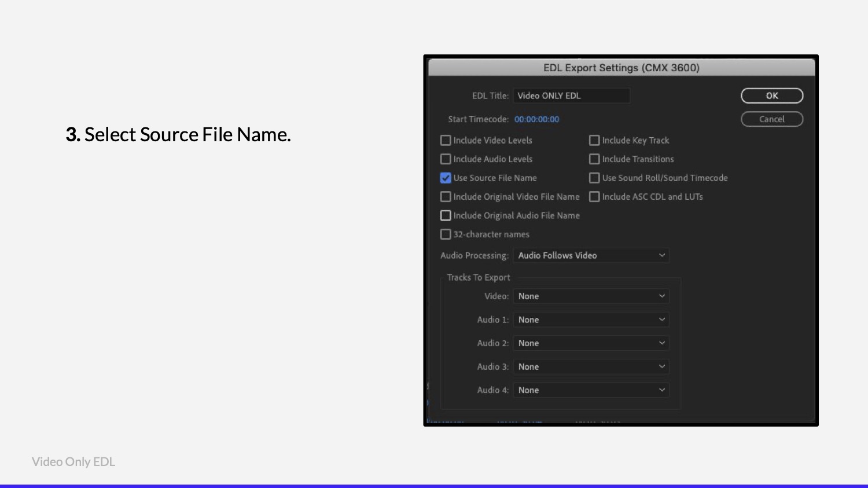Screen dimensions: 868x488
Task: Enable Include Video Levels checkbox
Action: (446, 140)
